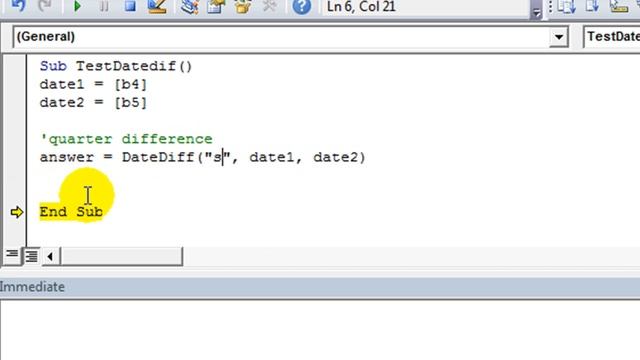Screen dimensions: 640x360
Task: Click inside the Immediate window text area
Action: point(320,331)
